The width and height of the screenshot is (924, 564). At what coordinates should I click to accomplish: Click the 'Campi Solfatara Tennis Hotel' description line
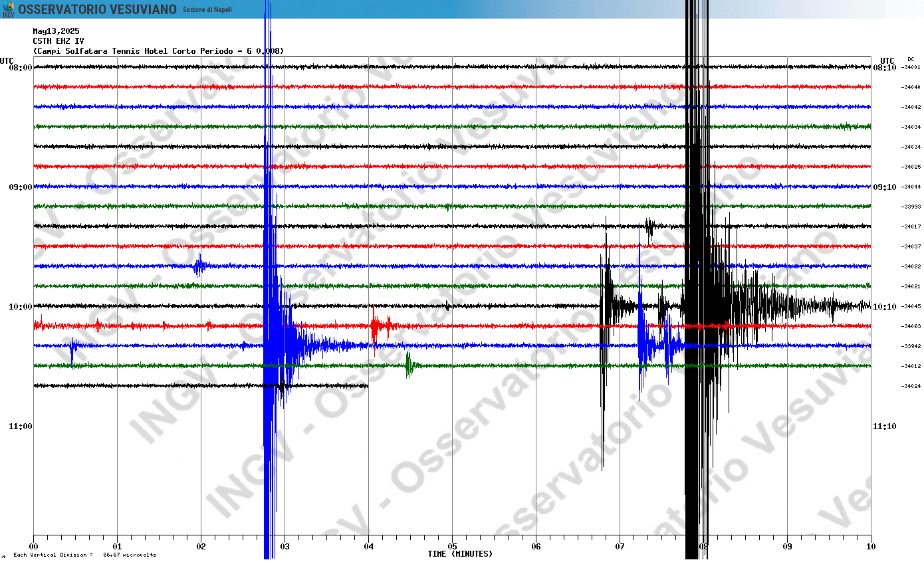[158, 51]
